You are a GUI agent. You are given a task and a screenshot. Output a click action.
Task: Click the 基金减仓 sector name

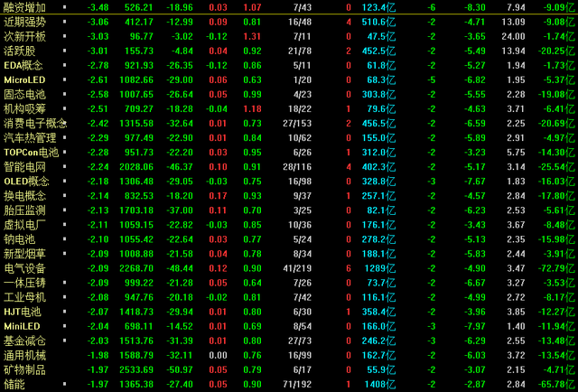[24, 341]
